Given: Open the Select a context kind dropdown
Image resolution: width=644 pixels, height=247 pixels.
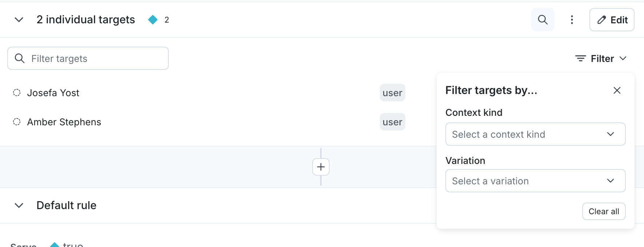Looking at the screenshot, I should tap(535, 134).
